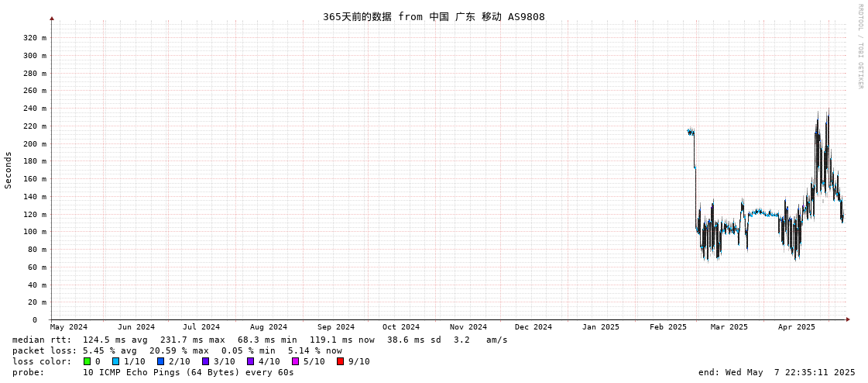Click the '260 m' y-axis label
This screenshot has width=868, height=383.
(34, 91)
